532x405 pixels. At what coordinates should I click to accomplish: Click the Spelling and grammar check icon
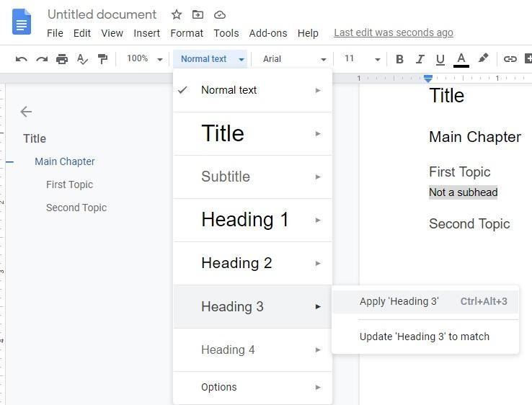82,59
